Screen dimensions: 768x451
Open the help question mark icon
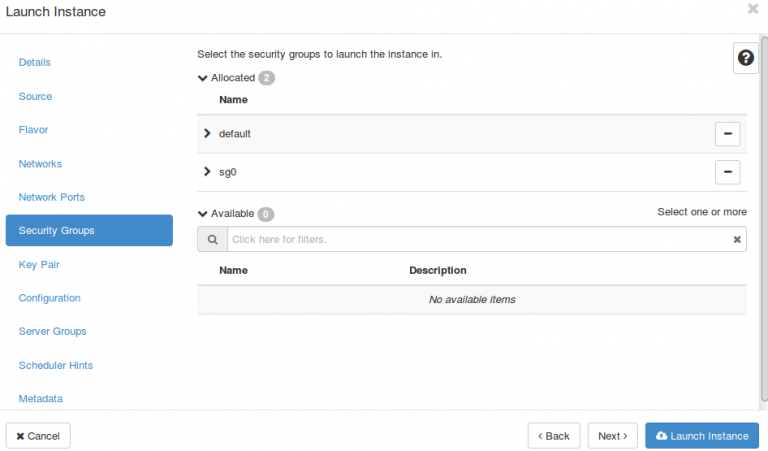745,58
